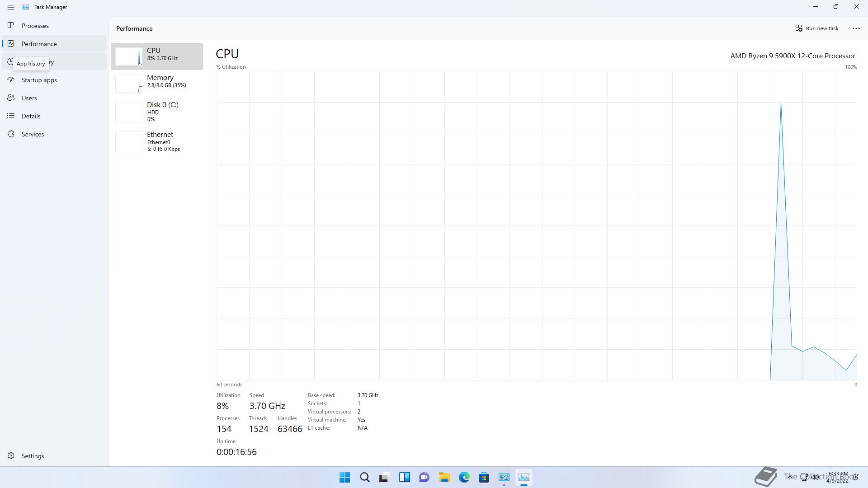Open the clock showing 6:33 PM
The height and width of the screenshot is (488, 868).
pos(838,477)
